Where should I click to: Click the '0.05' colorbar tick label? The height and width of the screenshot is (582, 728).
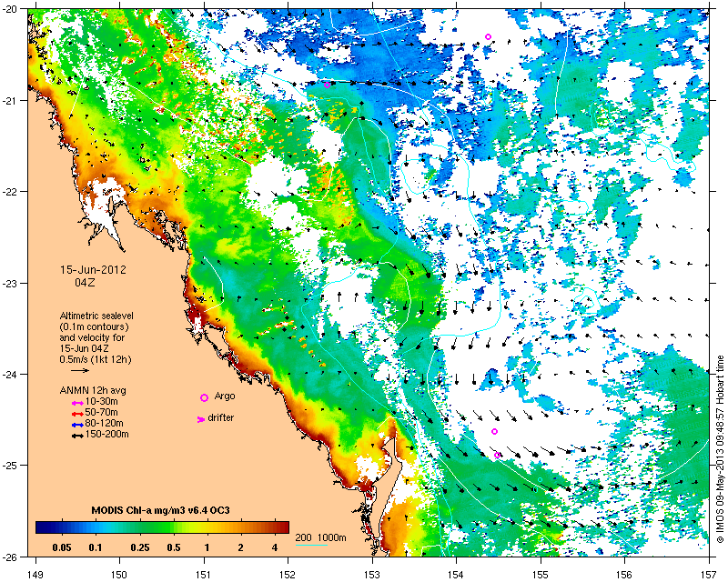(62, 547)
